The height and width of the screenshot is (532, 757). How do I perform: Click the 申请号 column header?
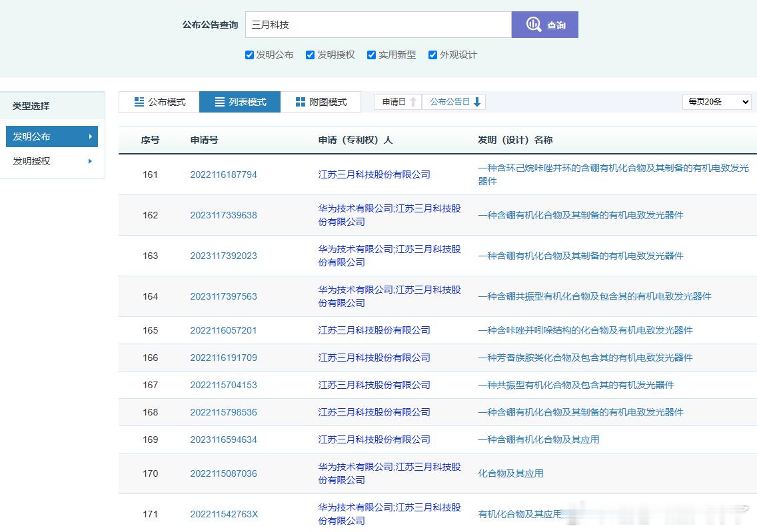point(204,140)
